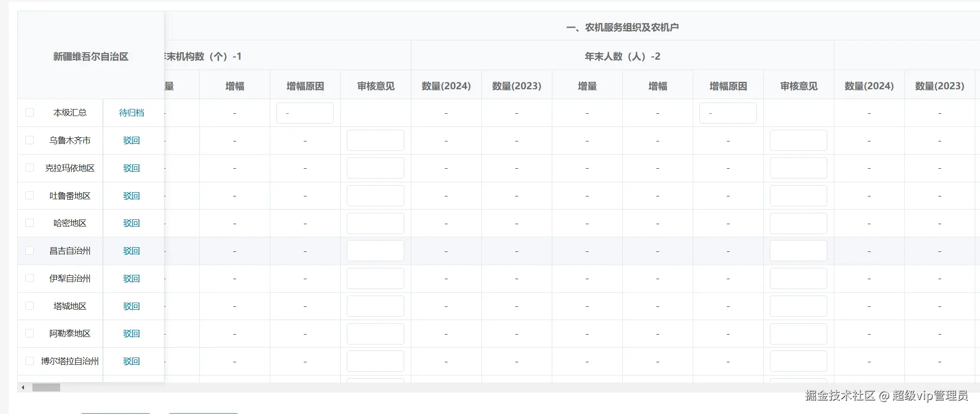Click 审核意见 header under 年末人数

[x=799, y=86]
